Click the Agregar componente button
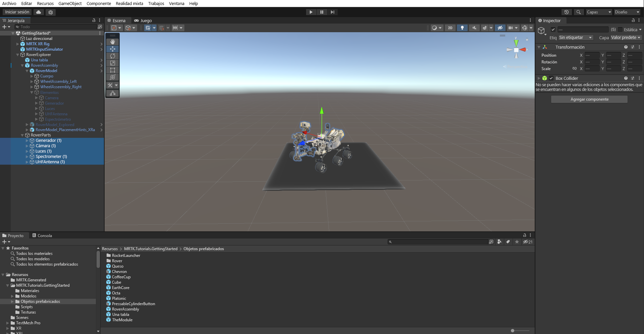Screen dimensions: 644x334 coord(589,99)
